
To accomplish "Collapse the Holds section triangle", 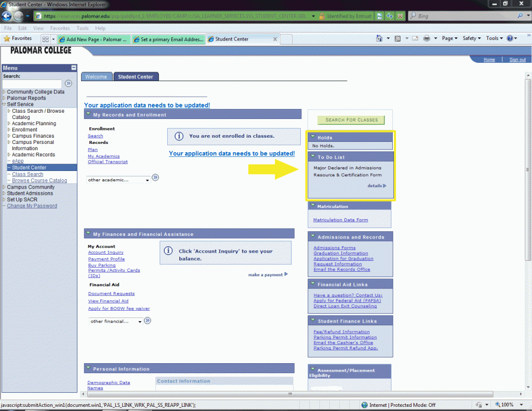I will point(313,137).
